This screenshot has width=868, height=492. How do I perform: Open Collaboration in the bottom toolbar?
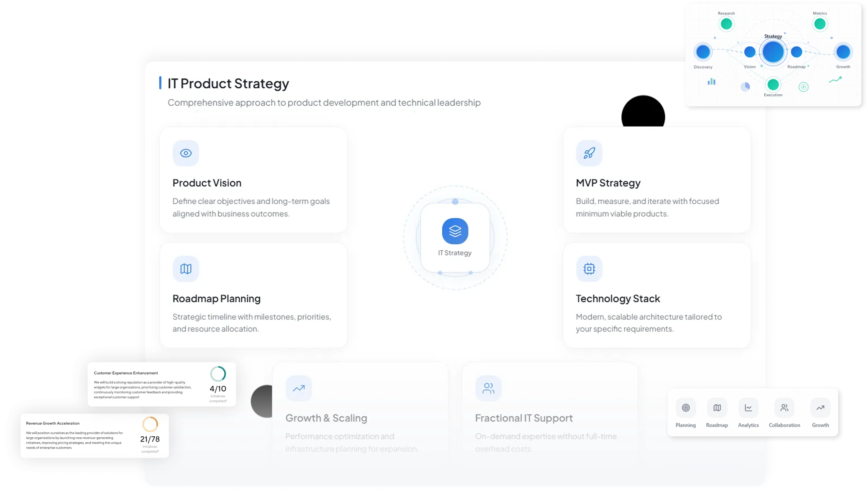point(784,408)
